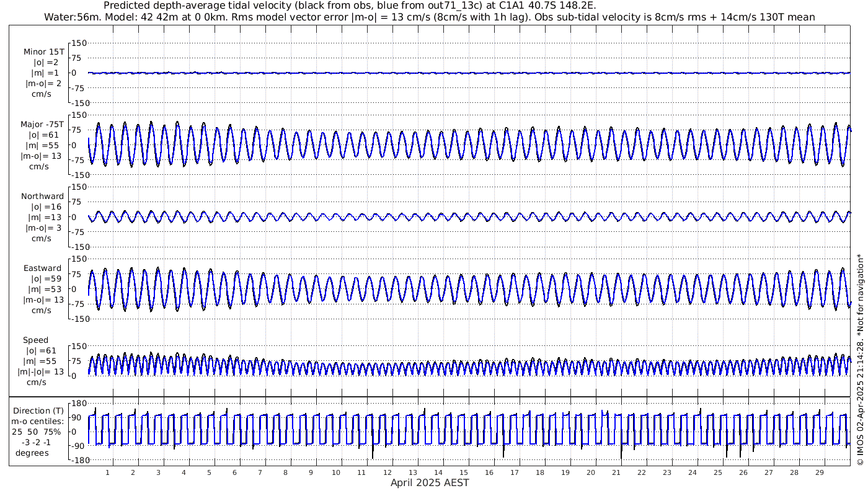Screen dimensions: 868x496
Task: Click the 'm-o centiles' text
Action: [x=38, y=421]
